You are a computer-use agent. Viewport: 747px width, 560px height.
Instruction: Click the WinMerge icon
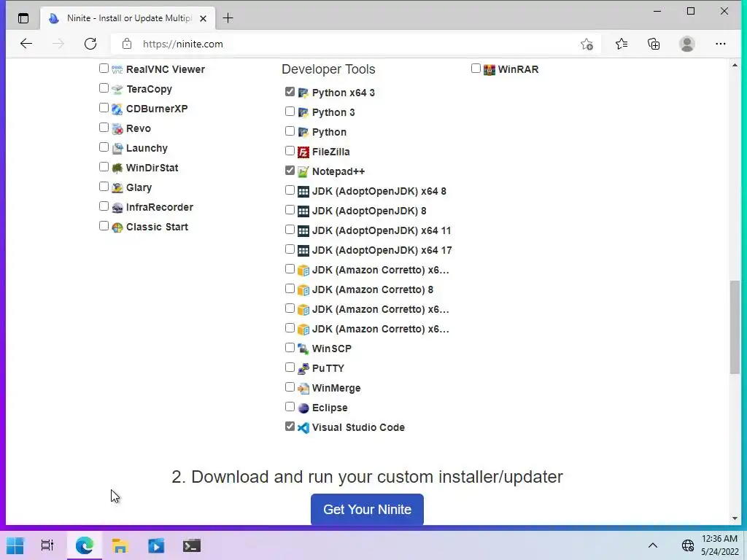point(303,388)
